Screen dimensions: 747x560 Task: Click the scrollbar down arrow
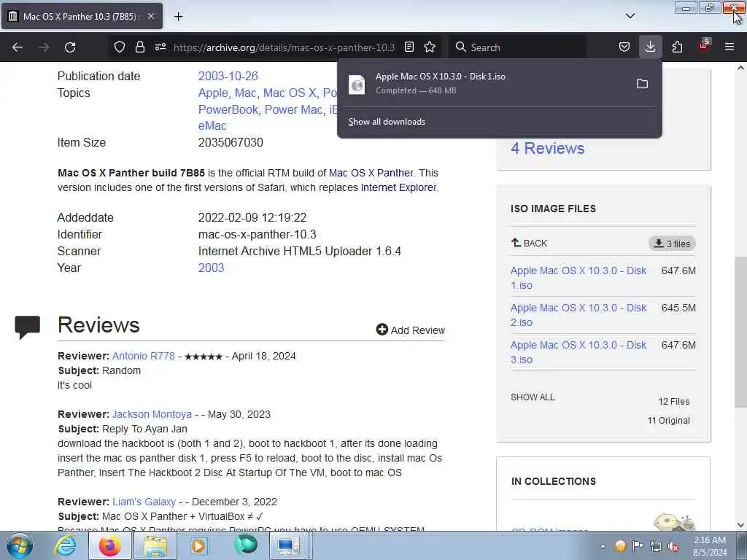pos(740,525)
